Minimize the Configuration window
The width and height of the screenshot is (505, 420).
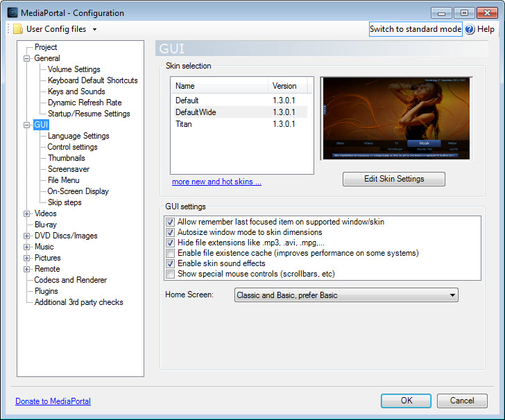click(442, 13)
